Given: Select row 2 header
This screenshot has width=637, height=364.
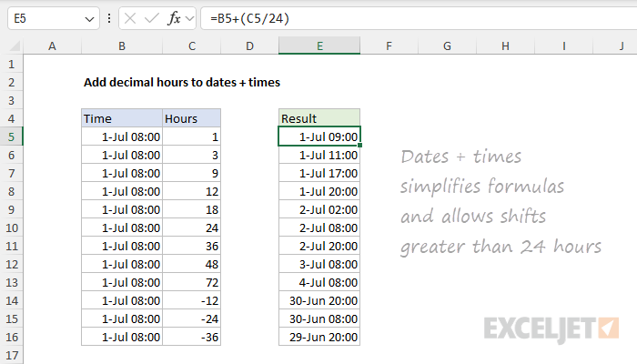Looking at the screenshot, I should pyautogui.click(x=11, y=83).
